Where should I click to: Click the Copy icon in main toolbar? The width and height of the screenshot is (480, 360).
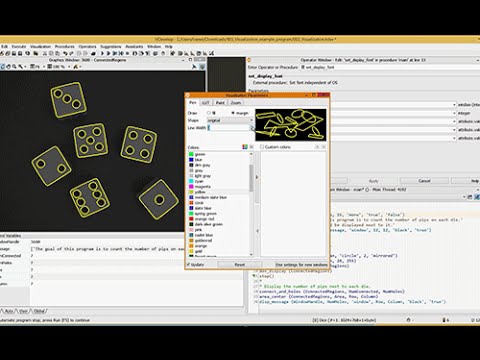pyautogui.click(x=51, y=53)
